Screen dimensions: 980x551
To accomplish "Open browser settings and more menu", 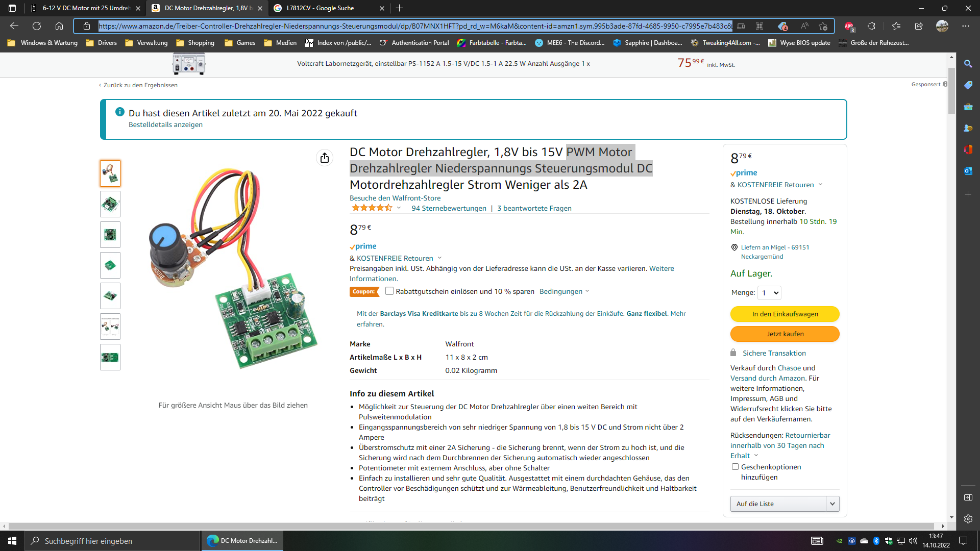I will pos(966,26).
